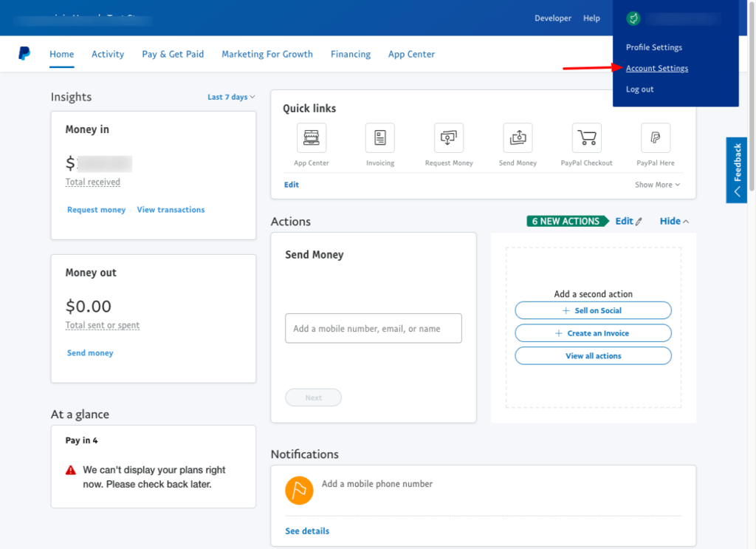Click the orange flag notification icon
This screenshot has width=756, height=549.
pyautogui.click(x=299, y=490)
